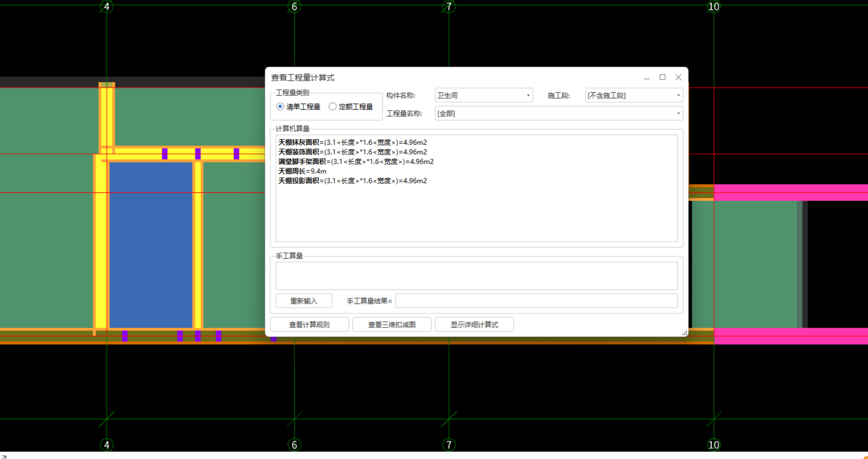Viewport: 868px width, 459px height.
Task: Click the dialog resize grip corner
Action: (685, 333)
